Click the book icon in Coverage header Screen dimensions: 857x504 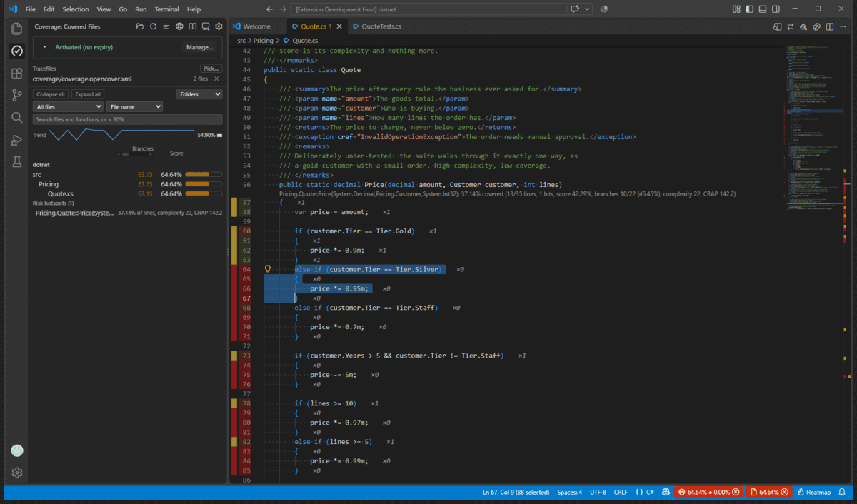[192, 26]
